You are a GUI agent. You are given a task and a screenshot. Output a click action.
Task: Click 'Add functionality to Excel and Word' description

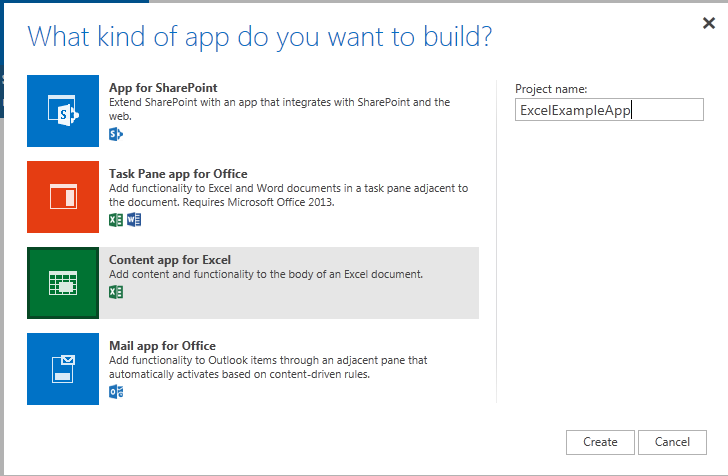click(x=288, y=195)
